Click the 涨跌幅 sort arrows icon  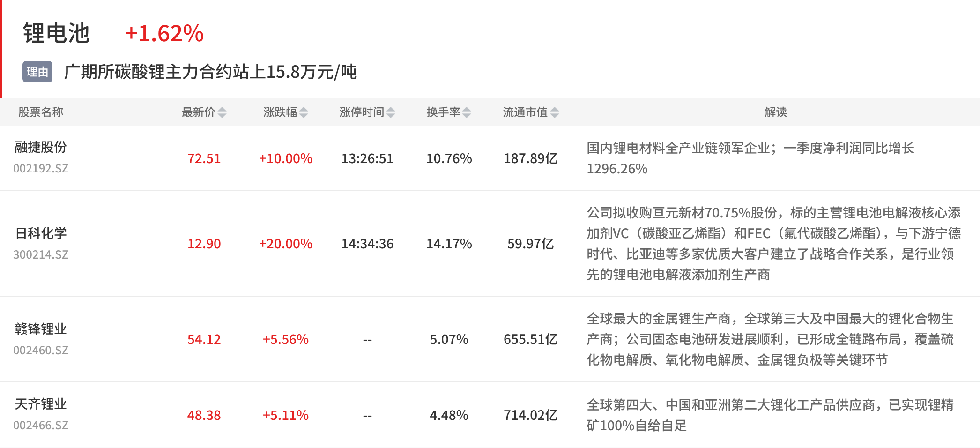304,112
